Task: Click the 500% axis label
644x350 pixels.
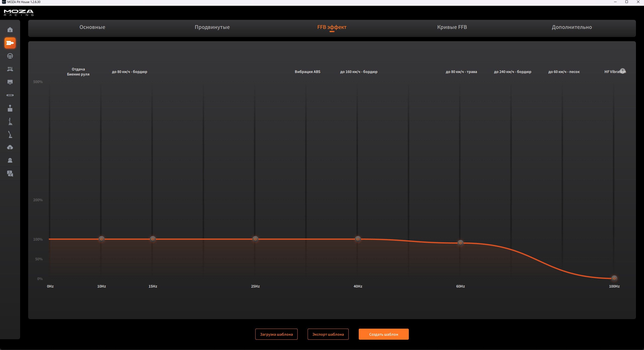Action: [38, 82]
